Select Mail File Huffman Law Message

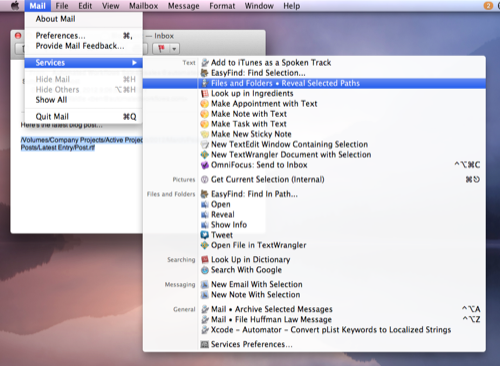[314, 320]
